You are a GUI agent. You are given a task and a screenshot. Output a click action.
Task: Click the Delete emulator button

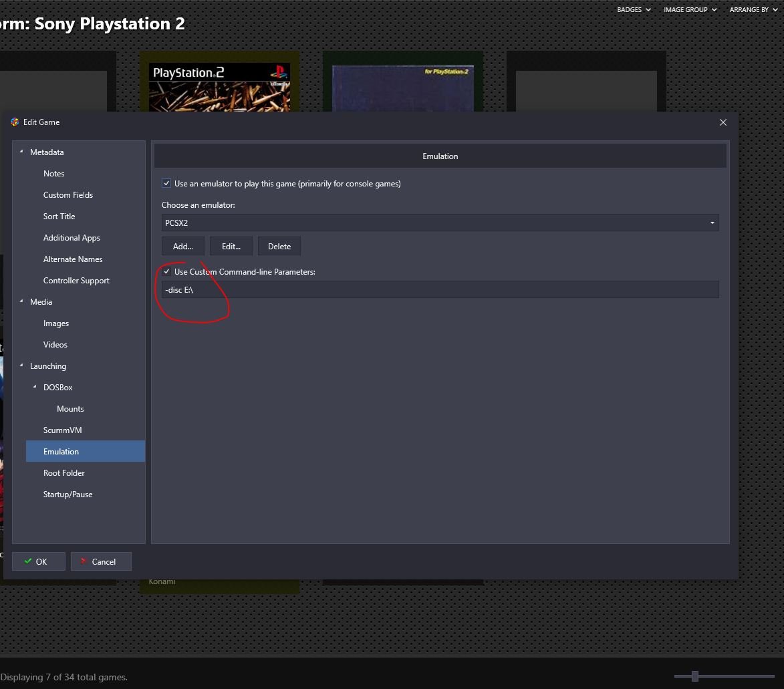click(x=279, y=247)
